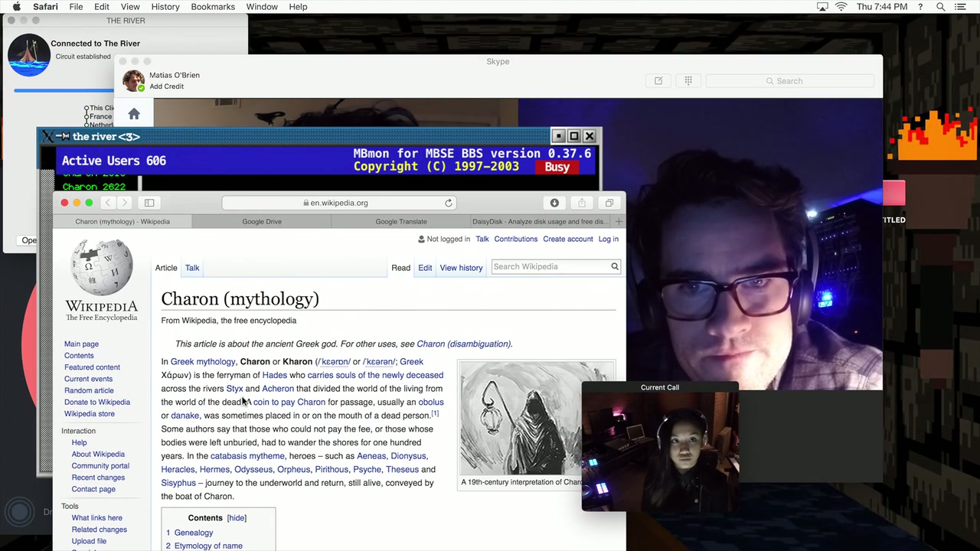Image resolution: width=980 pixels, height=551 pixels.
Task: Click Matias O'Brien's Skype avatar
Action: [133, 80]
